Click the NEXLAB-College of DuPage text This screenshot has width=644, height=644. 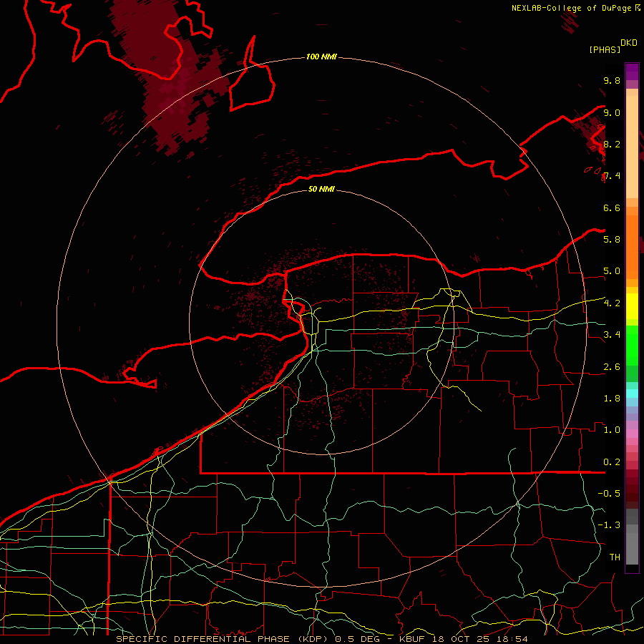click(x=572, y=8)
